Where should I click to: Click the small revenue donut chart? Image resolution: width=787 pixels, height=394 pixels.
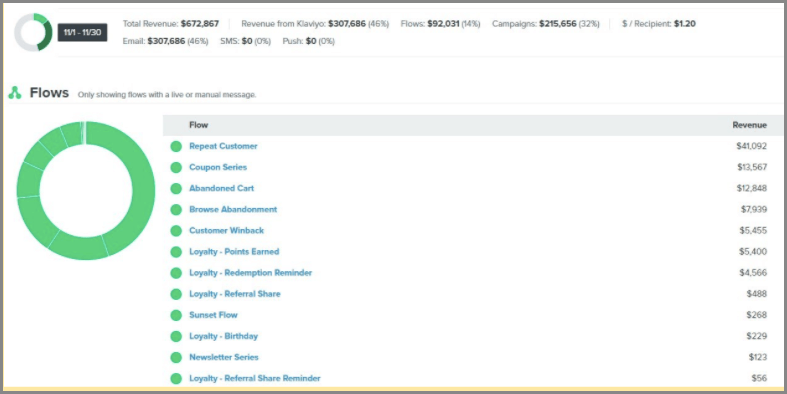[x=33, y=32]
